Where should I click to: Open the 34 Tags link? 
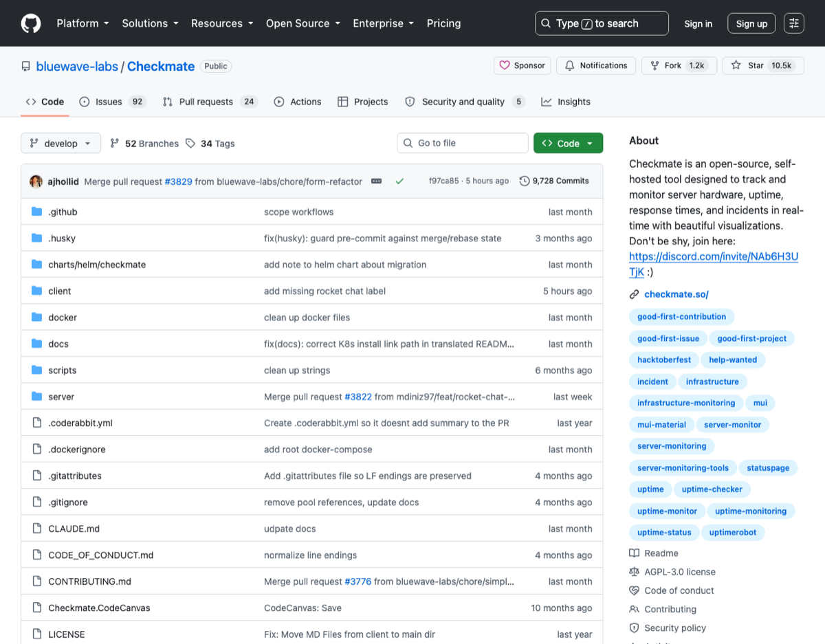tap(210, 144)
